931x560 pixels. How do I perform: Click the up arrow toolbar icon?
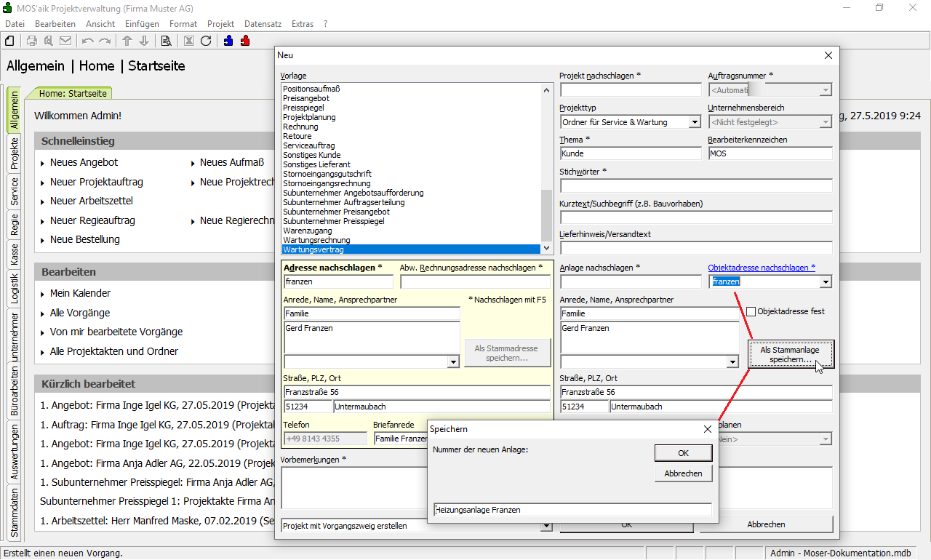pos(127,41)
